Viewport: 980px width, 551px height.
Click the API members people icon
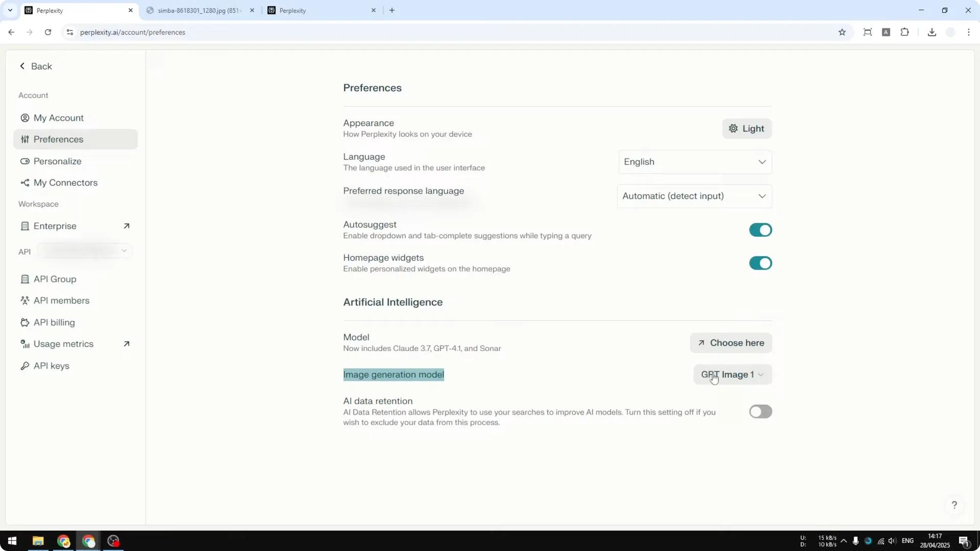click(24, 300)
